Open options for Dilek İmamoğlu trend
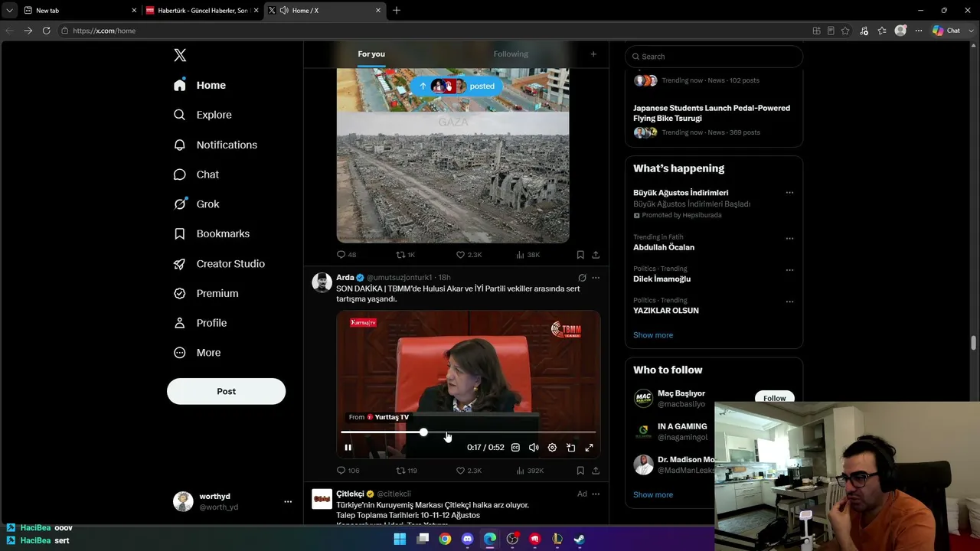The height and width of the screenshot is (551, 980). pos(789,270)
